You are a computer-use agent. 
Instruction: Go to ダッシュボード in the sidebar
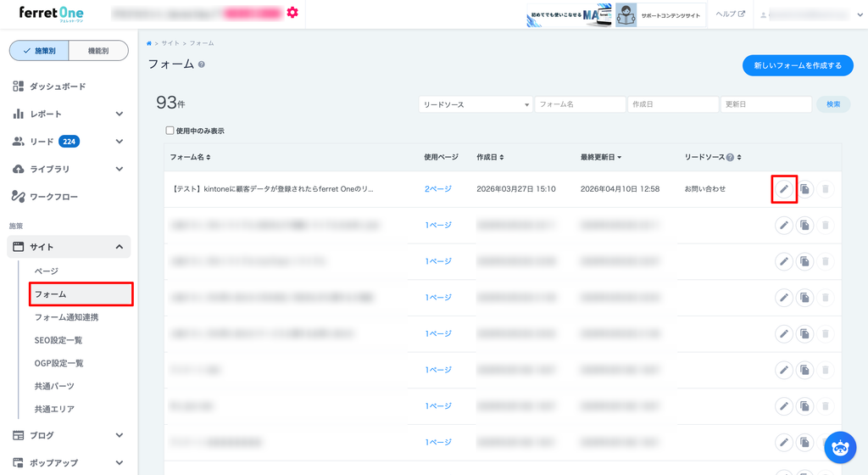pyautogui.click(x=57, y=87)
